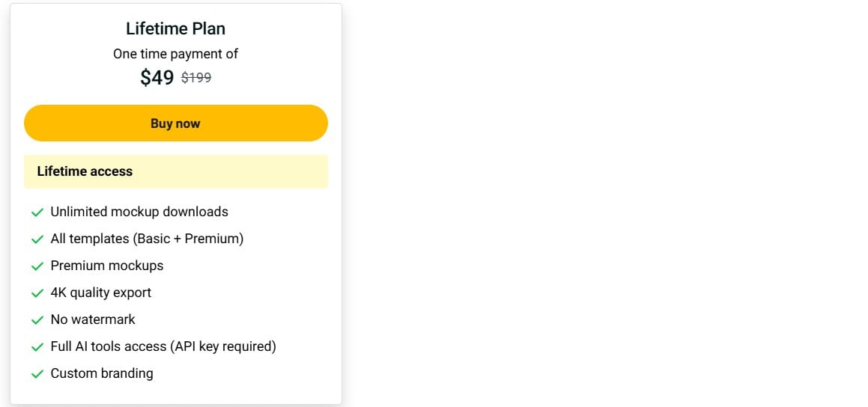Image resolution: width=868 pixels, height=407 pixels.
Task: Click checkmark beside Unlimited mockup downloads
Action: pos(37,212)
